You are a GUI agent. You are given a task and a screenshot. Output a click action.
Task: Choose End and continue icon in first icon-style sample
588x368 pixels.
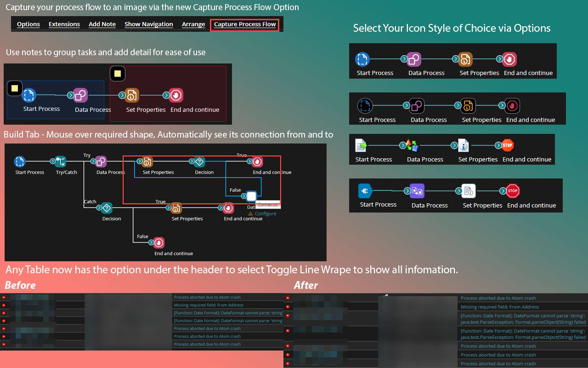[x=509, y=59]
